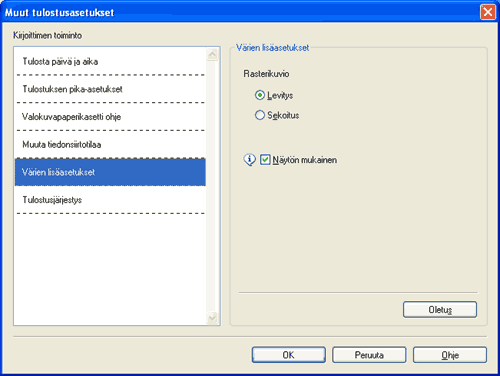Click the scrollbar track in function list
500x376 pixels.
[x=213, y=186]
